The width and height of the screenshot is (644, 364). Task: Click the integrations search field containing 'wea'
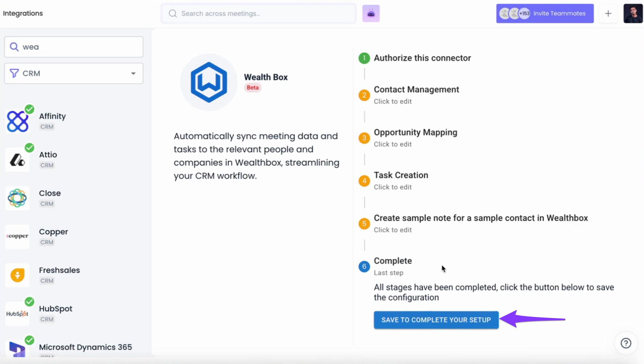[74, 47]
